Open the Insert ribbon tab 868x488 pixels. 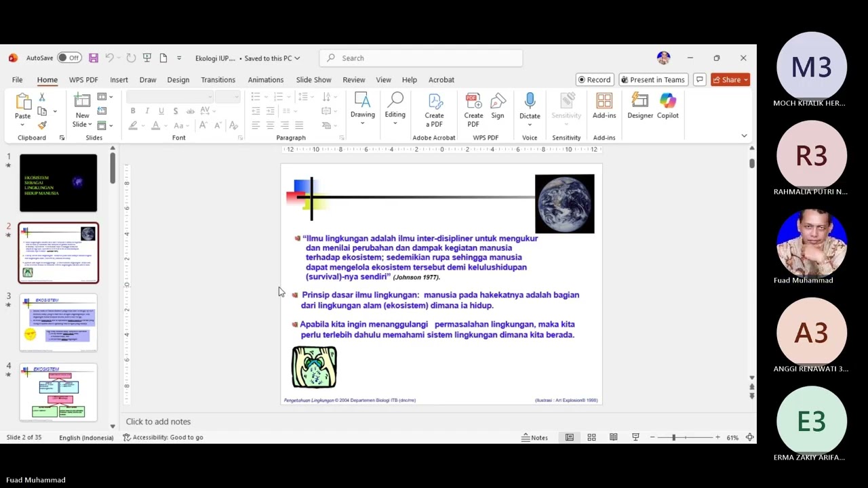click(x=119, y=80)
